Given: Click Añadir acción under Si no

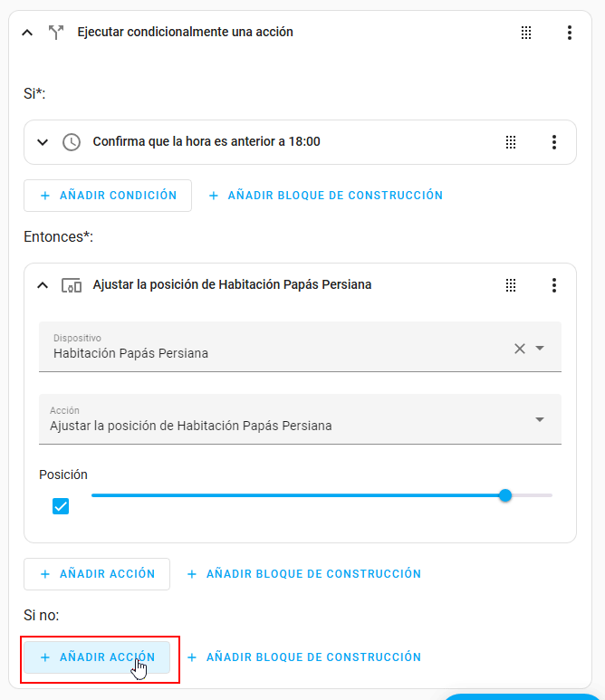Looking at the screenshot, I should 97,657.
